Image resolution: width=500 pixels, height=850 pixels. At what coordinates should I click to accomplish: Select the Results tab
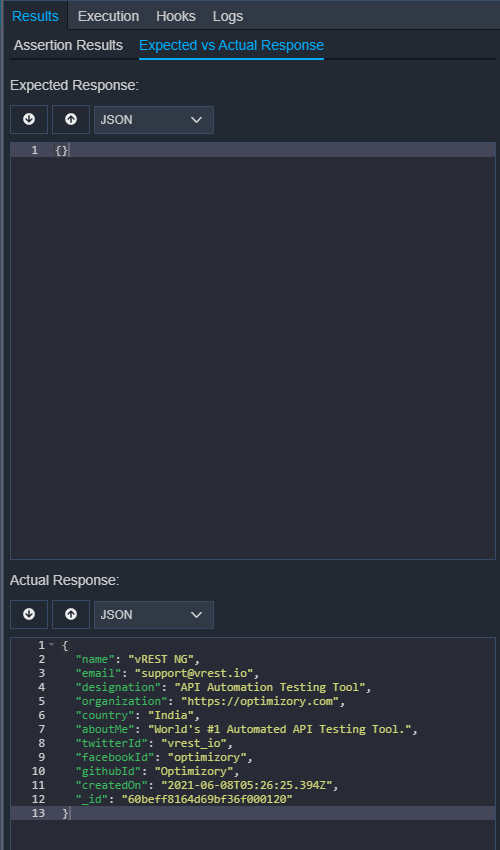[x=35, y=16]
